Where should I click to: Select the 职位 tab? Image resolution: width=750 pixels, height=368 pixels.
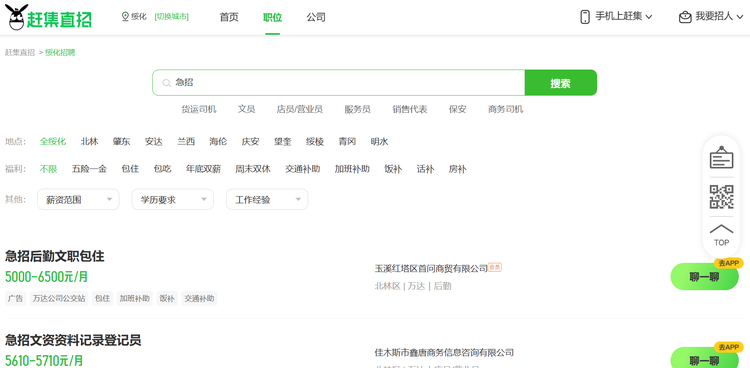273,17
